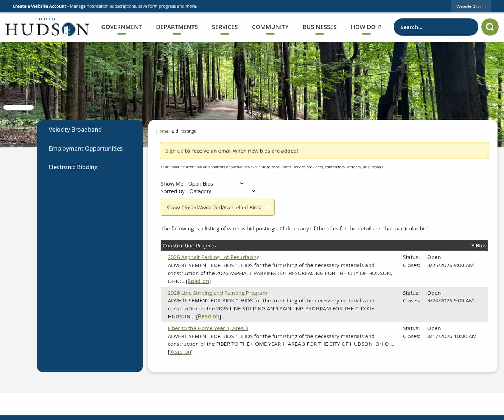Click the Hudson Ohio logo
The width and height of the screenshot is (504, 420).
(47, 27)
